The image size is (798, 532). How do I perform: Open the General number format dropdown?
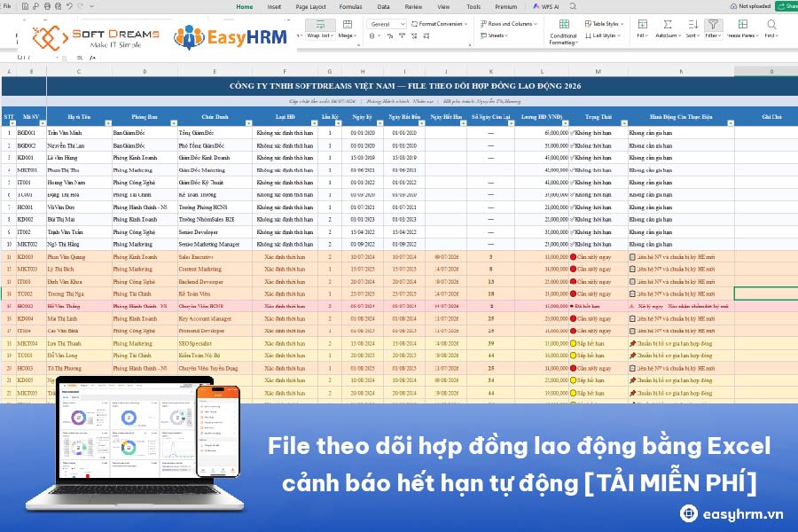coord(387,24)
